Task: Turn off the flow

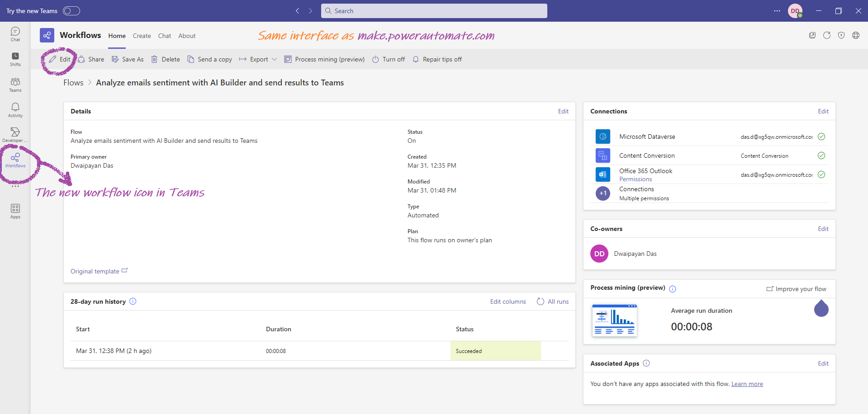Action: pyautogui.click(x=389, y=59)
